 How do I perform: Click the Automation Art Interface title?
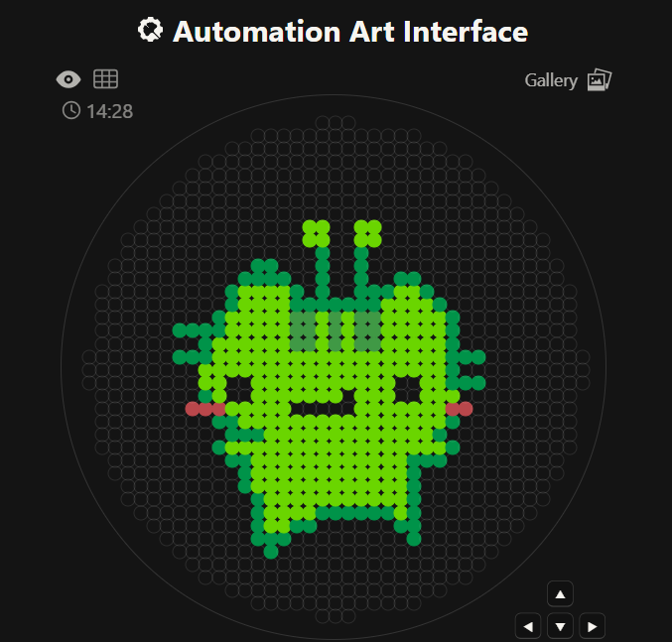[x=350, y=32]
